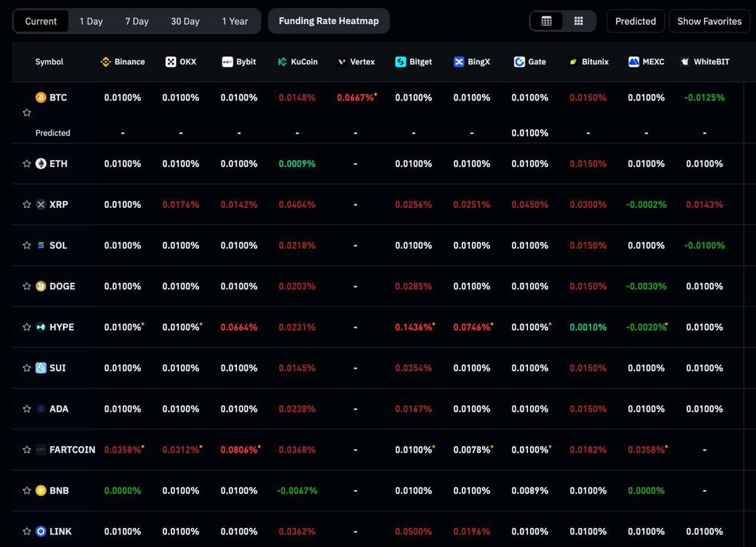Click XRP Gate rate 0.0450%
The image size is (756, 547).
[530, 205]
